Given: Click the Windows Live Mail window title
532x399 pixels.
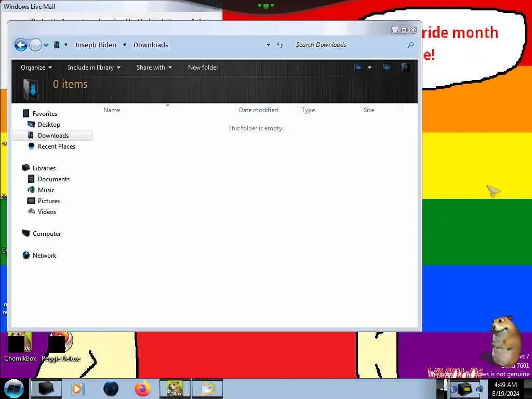Looking at the screenshot, I should 29,6.
